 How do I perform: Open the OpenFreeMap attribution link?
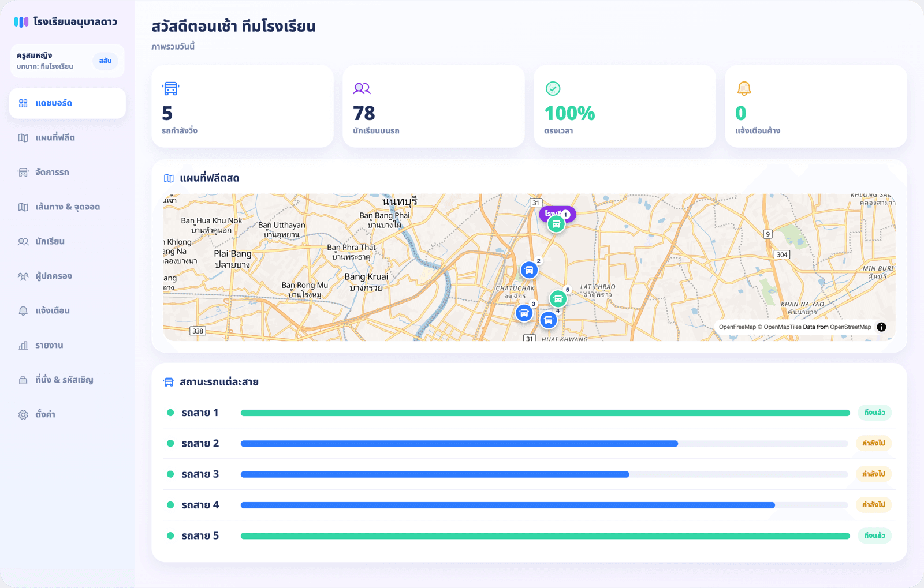pyautogui.click(x=737, y=327)
